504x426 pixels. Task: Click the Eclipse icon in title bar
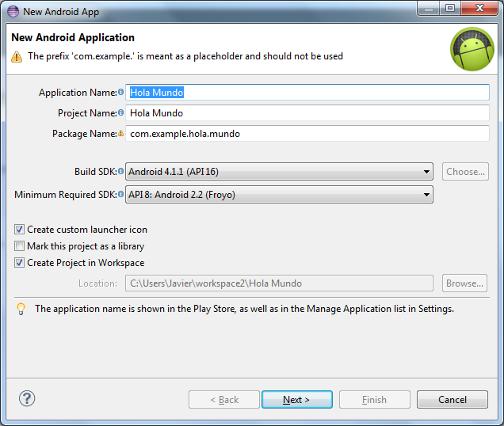click(x=12, y=12)
